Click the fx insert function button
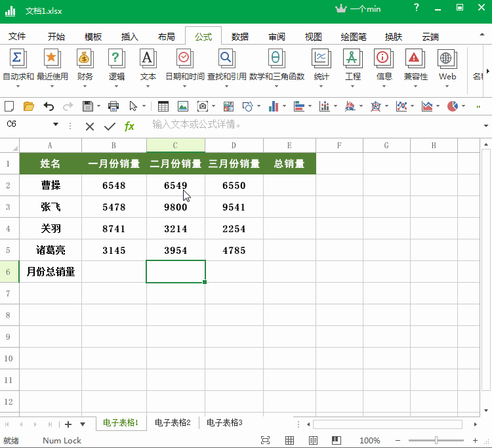 130,126
